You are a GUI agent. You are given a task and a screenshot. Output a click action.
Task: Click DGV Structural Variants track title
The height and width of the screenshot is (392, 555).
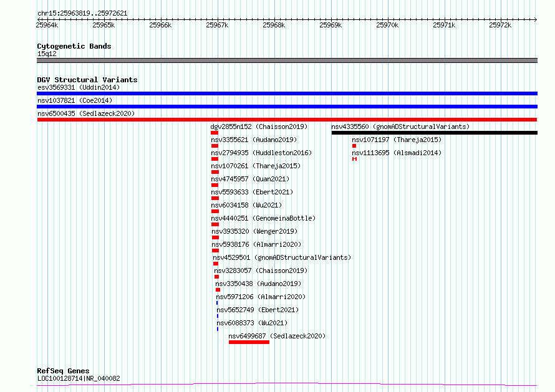click(87, 80)
